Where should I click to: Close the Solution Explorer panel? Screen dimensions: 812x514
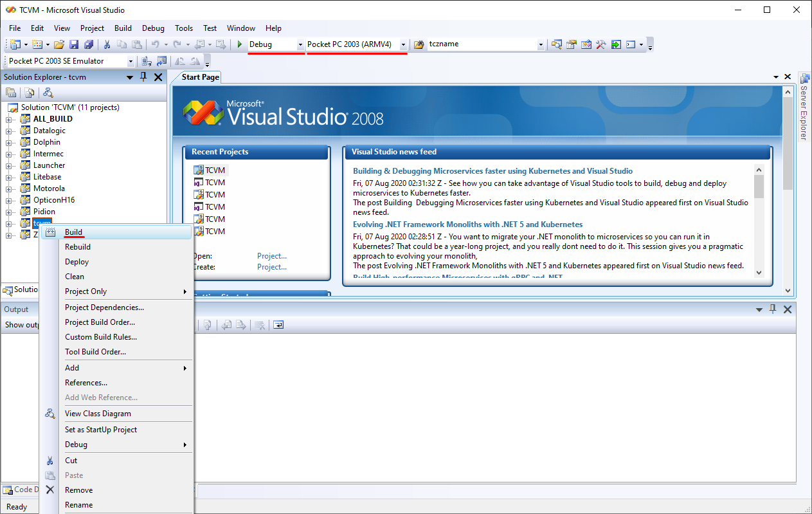[158, 77]
